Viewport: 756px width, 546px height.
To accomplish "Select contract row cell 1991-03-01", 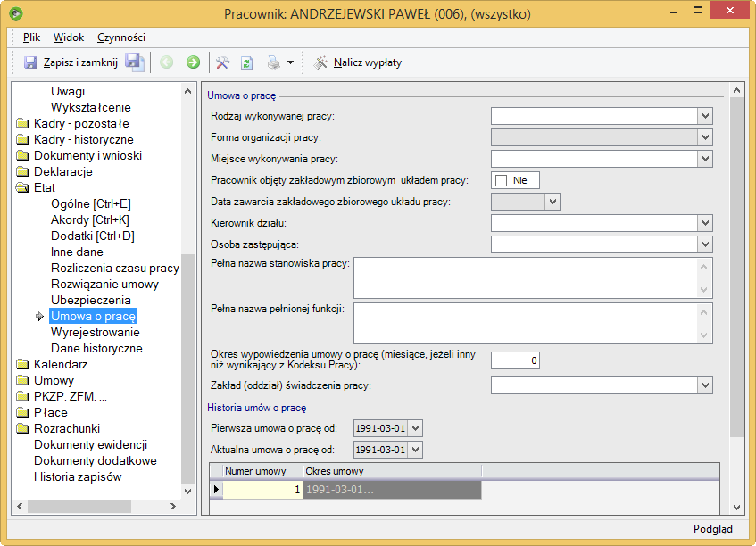I will (x=392, y=490).
